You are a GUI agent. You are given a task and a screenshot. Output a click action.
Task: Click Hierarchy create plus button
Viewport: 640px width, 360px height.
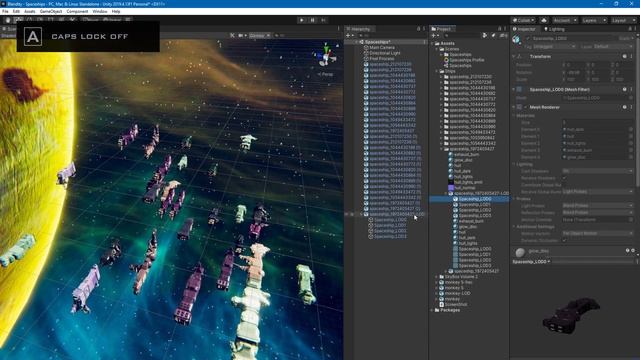pos(349,36)
